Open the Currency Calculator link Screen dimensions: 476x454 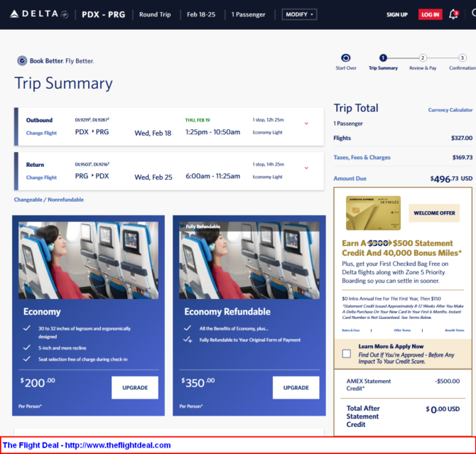click(450, 110)
